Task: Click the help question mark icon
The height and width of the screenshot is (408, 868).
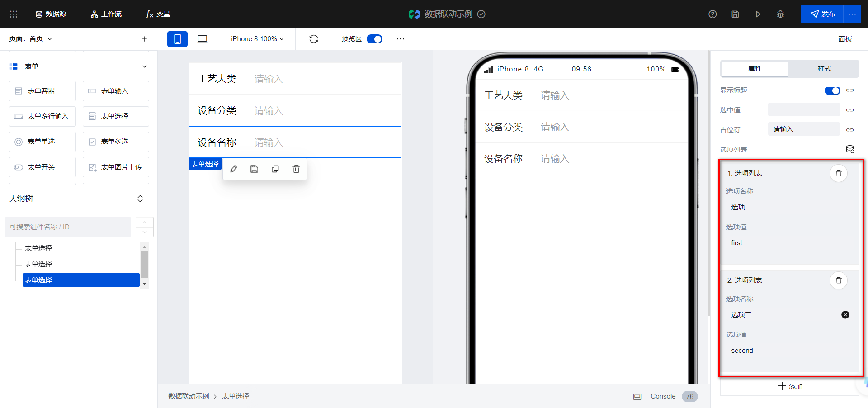Action: tap(712, 14)
